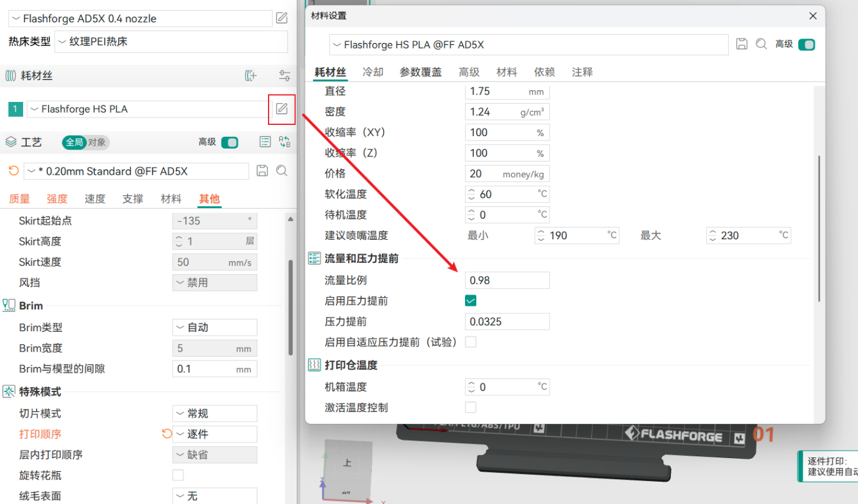This screenshot has height=504, width=858.
Task: Open the 热床类型 dropdown
Action: point(171,42)
